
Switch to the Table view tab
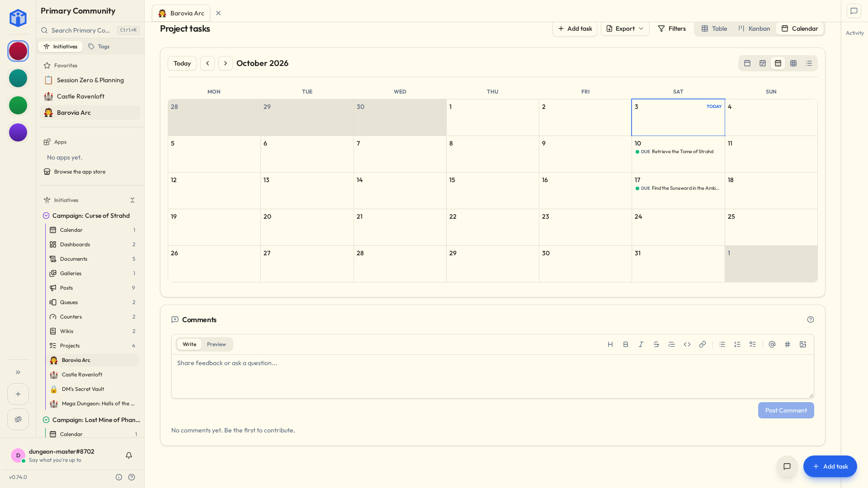coord(714,28)
